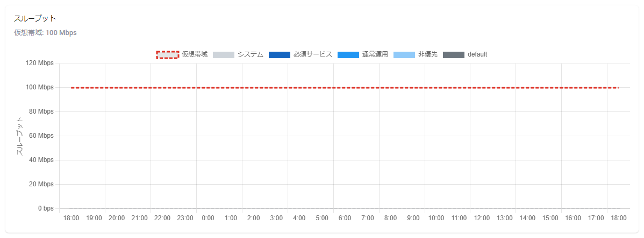The image size is (644, 238).
Task: Click the 120 Mbps y-axis label
Action: click(x=39, y=64)
